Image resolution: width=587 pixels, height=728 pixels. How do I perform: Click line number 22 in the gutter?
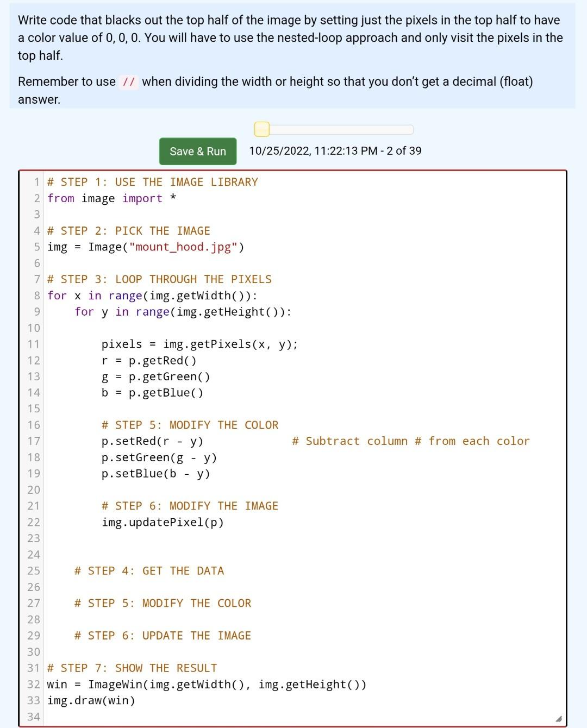point(34,523)
